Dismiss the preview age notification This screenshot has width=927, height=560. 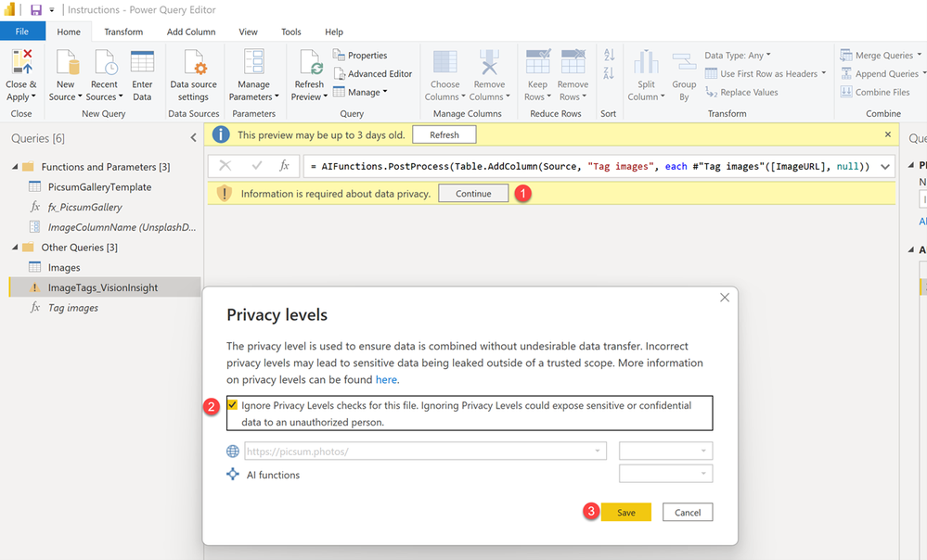coord(887,134)
